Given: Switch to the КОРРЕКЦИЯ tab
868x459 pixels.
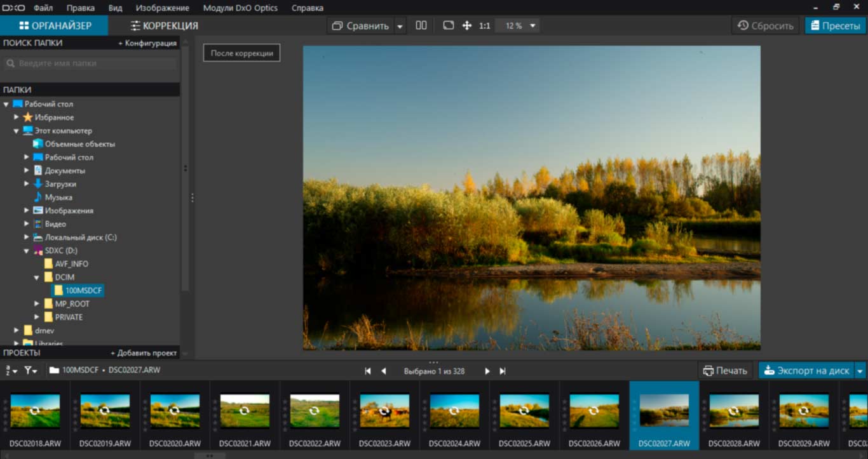Looking at the screenshot, I should pyautogui.click(x=164, y=26).
